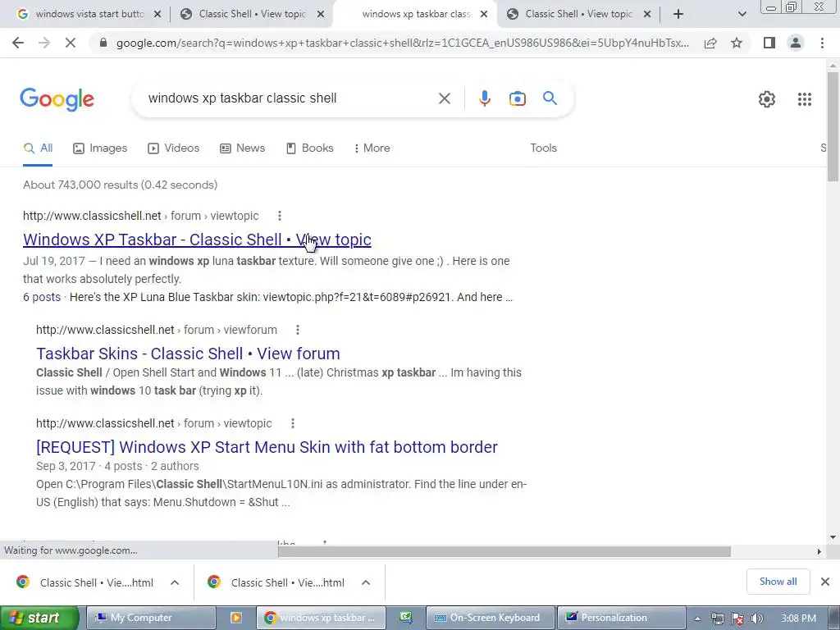Start a voice search with microphone

(x=484, y=98)
